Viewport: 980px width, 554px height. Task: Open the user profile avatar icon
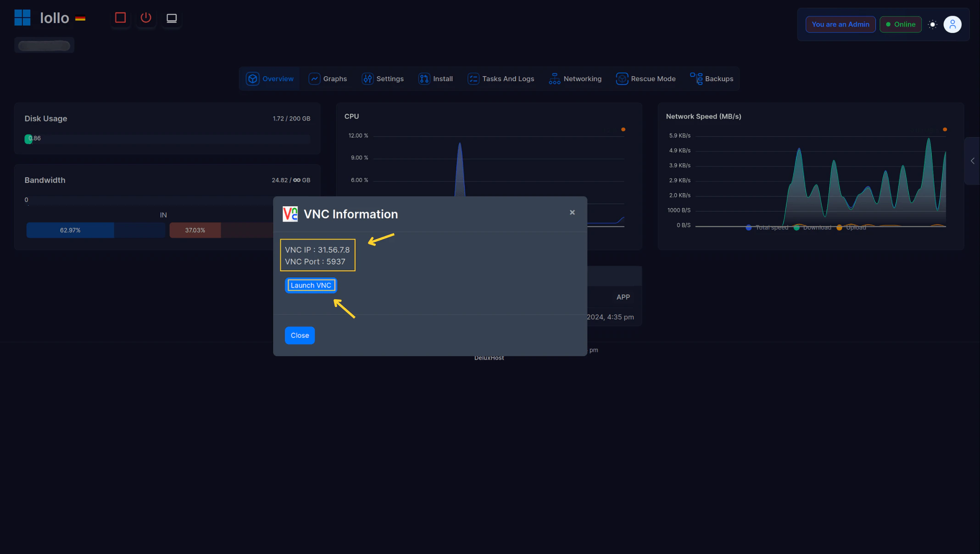point(952,25)
